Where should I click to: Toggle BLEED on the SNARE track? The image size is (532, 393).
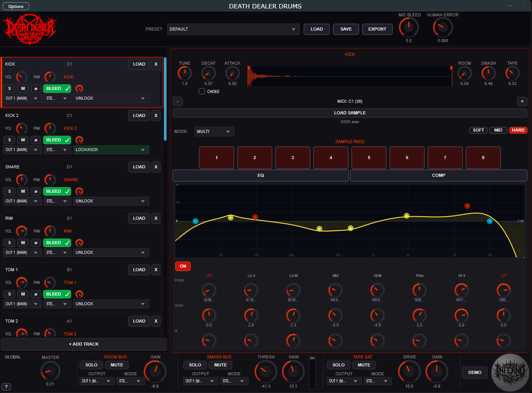57,191
